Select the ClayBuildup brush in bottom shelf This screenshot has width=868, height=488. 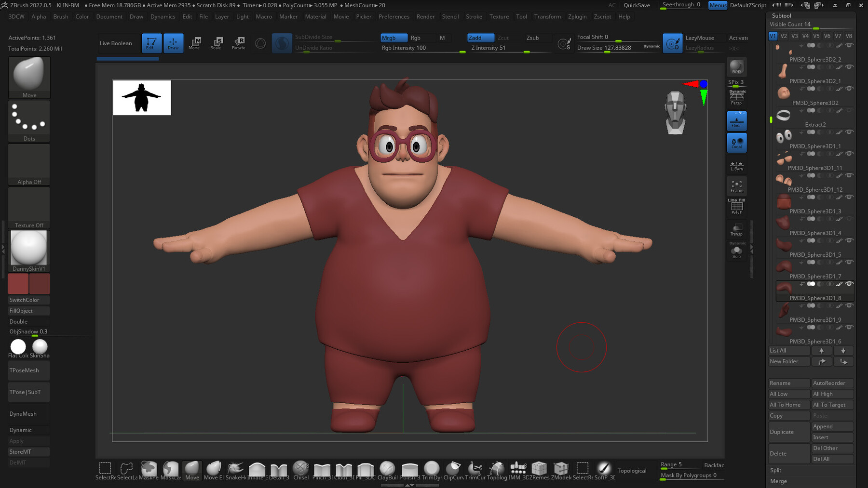387,471
